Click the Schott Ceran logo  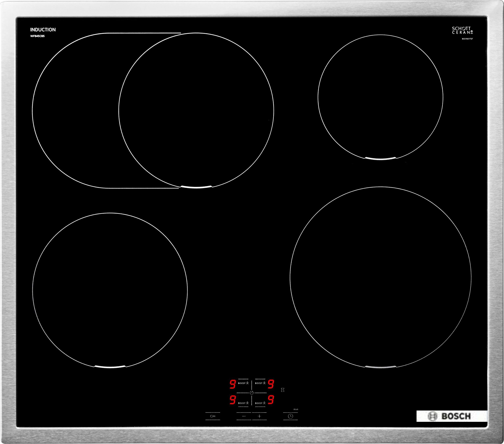click(462, 30)
